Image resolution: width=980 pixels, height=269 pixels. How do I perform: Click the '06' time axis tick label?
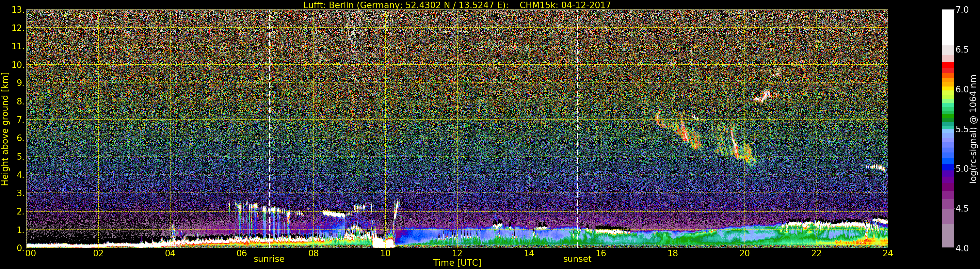[242, 253]
